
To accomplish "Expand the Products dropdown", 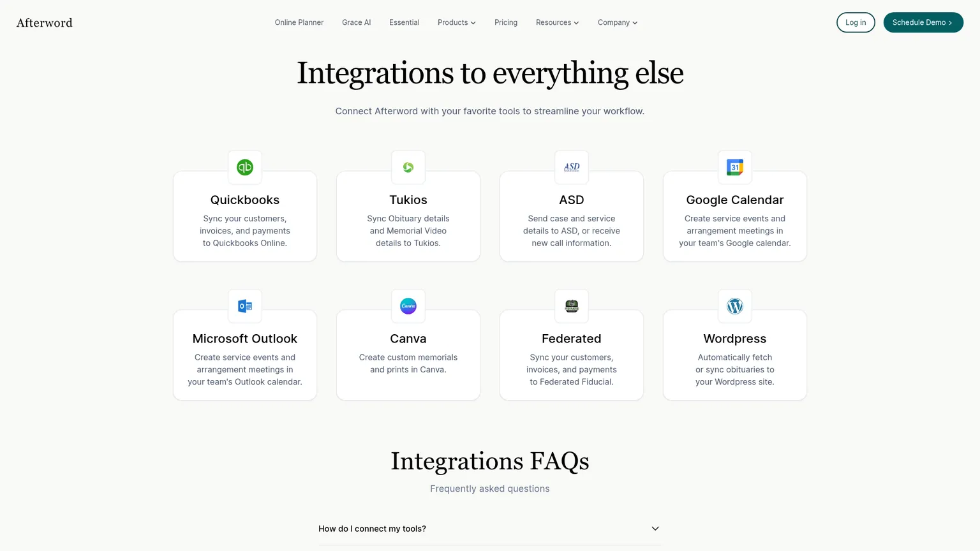I will tap(457, 22).
